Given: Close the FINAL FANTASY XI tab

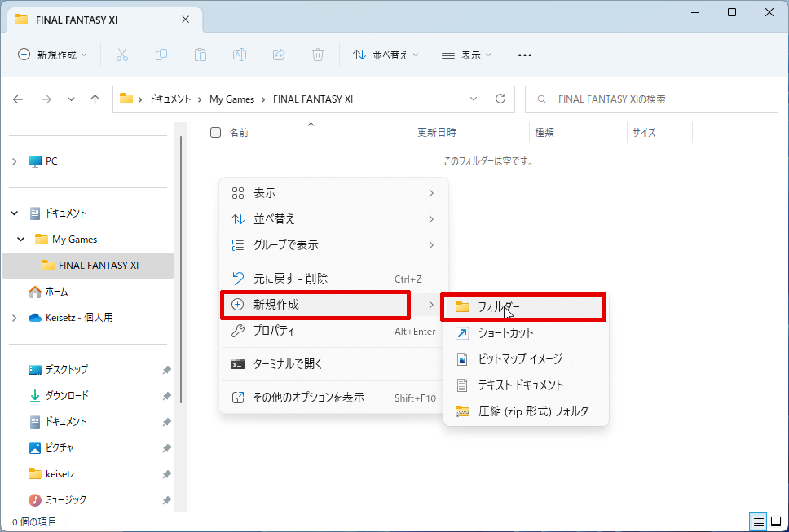Looking at the screenshot, I should coord(186,20).
